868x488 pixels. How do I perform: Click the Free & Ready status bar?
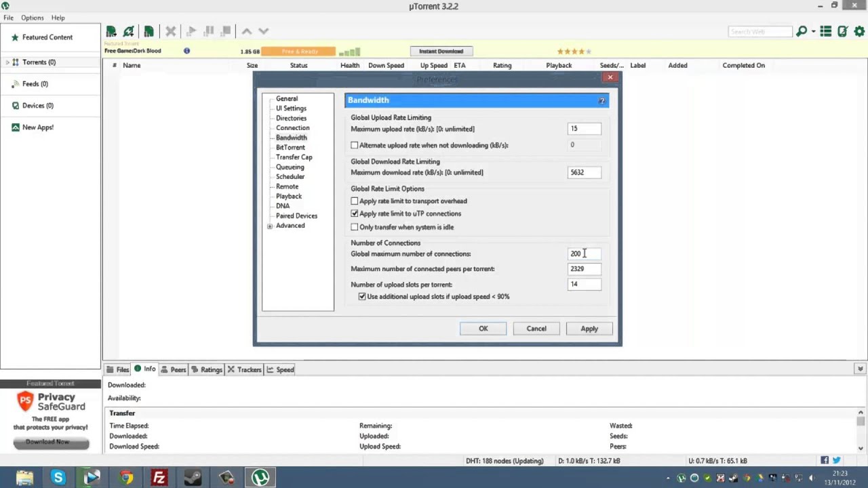coord(298,52)
